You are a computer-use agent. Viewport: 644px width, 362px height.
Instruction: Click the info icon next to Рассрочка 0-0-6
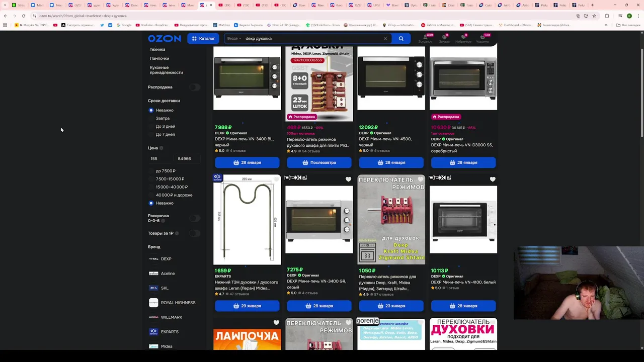click(164, 221)
